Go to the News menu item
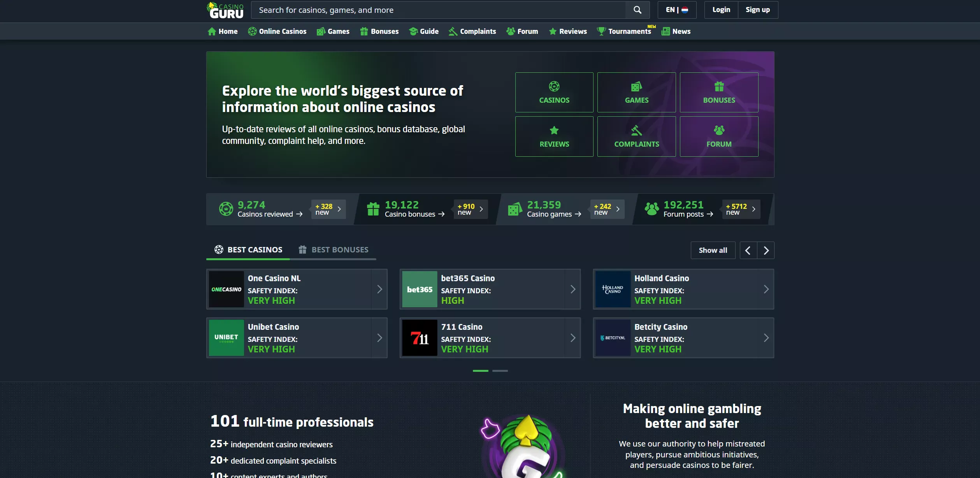Image resolution: width=980 pixels, height=478 pixels. pos(676,32)
